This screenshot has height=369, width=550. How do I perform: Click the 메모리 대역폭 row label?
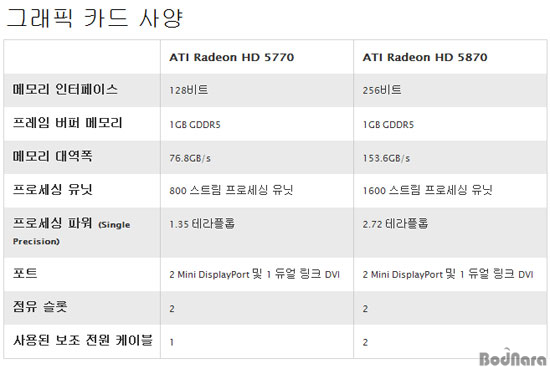[53, 156]
